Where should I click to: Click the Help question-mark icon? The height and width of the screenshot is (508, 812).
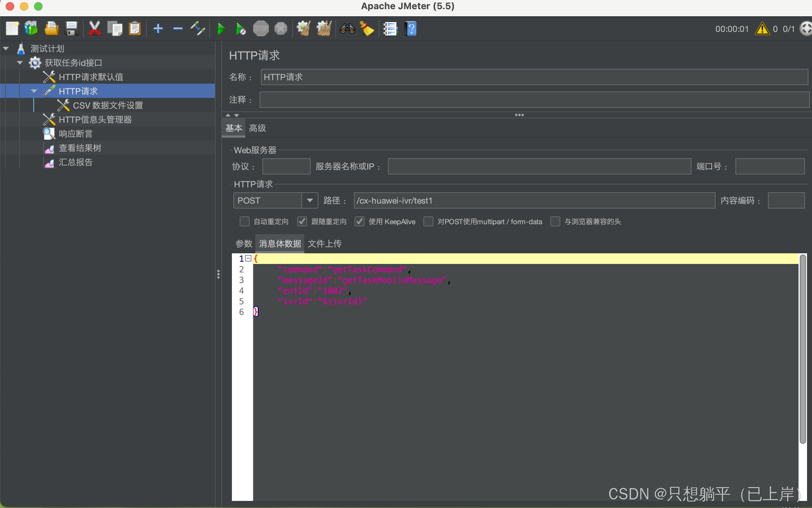point(411,29)
